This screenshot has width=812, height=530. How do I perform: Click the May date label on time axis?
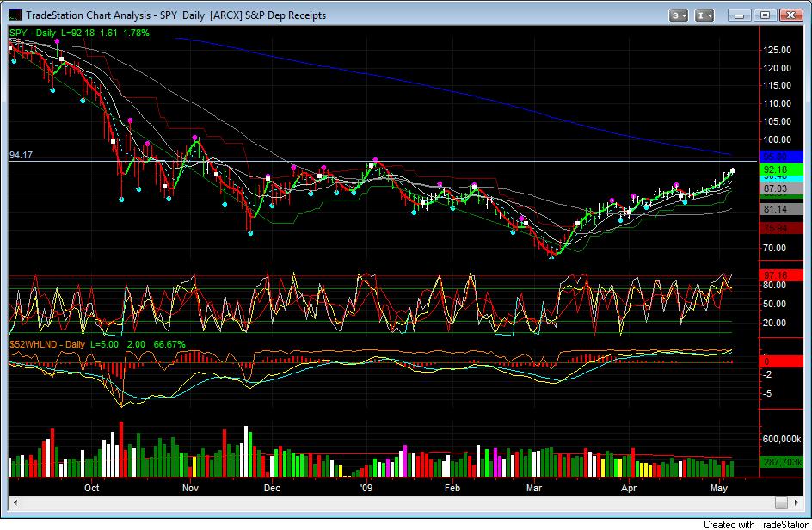pyautogui.click(x=719, y=488)
